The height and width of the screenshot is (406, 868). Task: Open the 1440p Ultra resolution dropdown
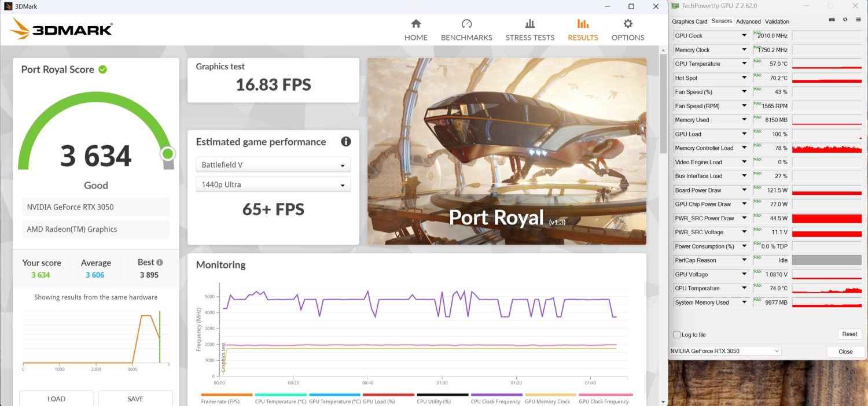[273, 184]
